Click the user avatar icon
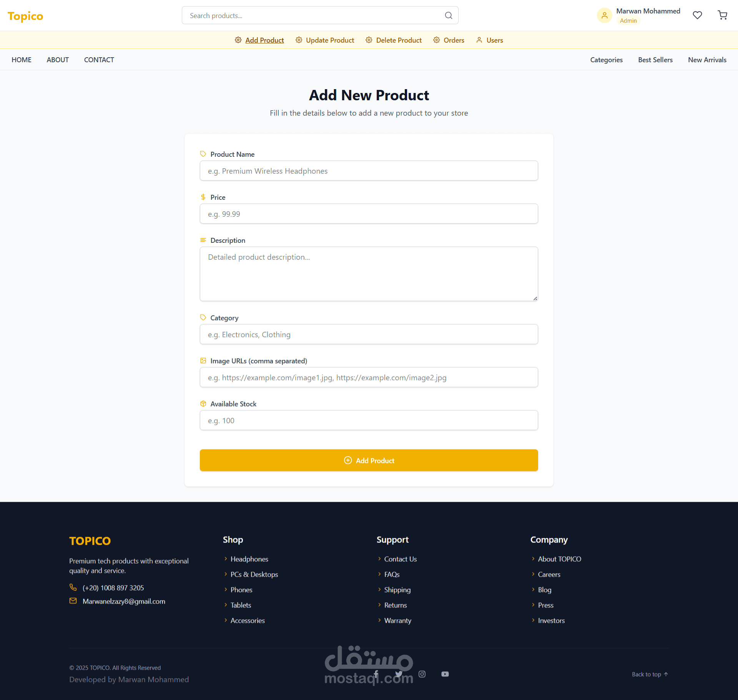Screen dimensions: 738x700 click(x=604, y=15)
